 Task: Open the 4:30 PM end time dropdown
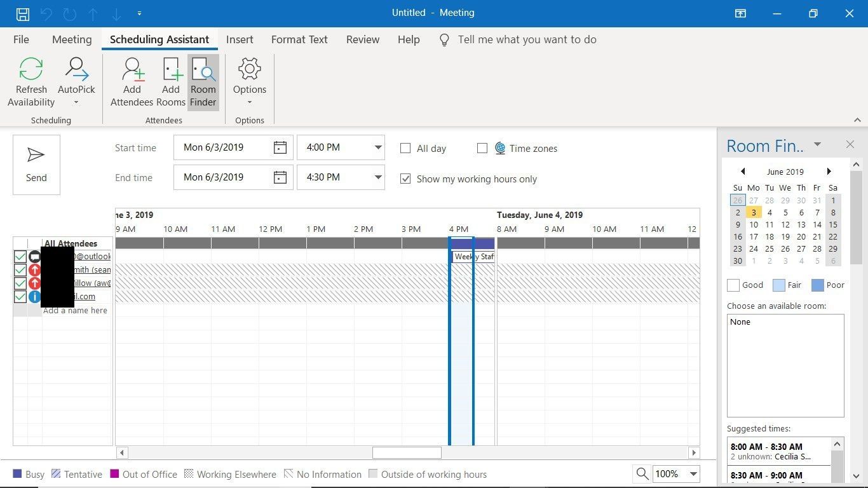pyautogui.click(x=378, y=177)
